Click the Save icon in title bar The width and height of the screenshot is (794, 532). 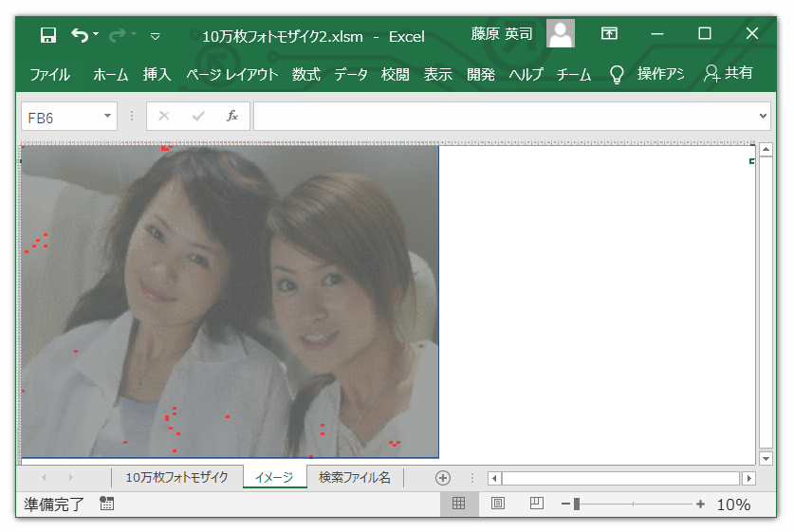[x=48, y=35]
